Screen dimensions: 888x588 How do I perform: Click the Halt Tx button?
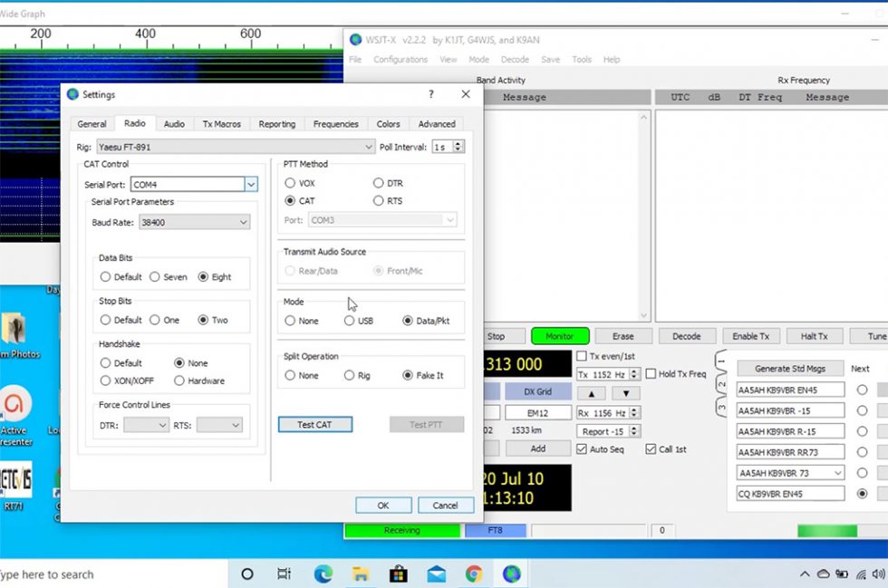(814, 335)
